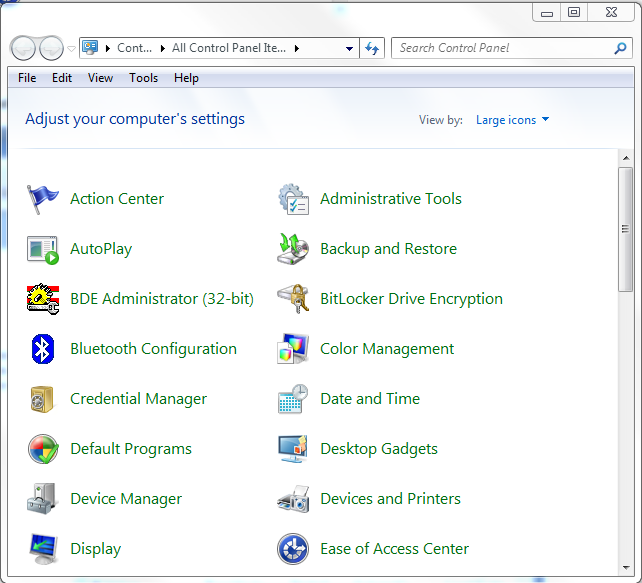The height and width of the screenshot is (583, 642).
Task: Click the BitLocker Drive Encryption icon
Action: tap(293, 299)
